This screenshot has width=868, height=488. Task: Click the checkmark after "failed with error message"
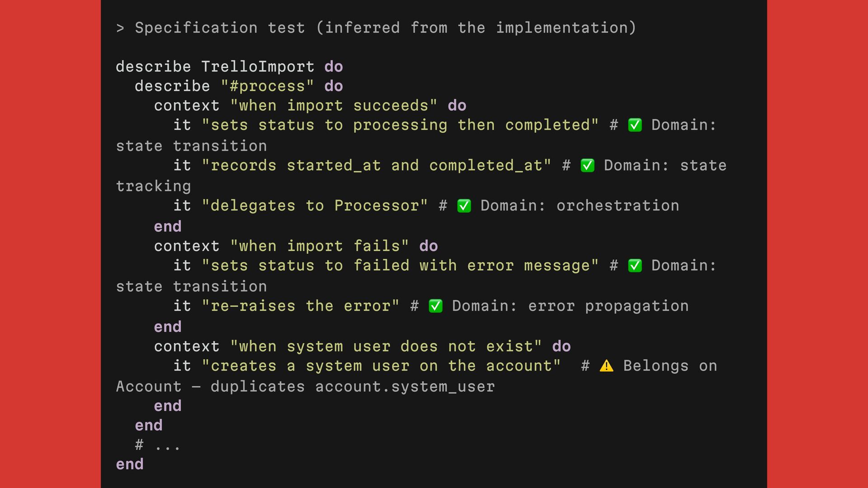click(x=635, y=266)
